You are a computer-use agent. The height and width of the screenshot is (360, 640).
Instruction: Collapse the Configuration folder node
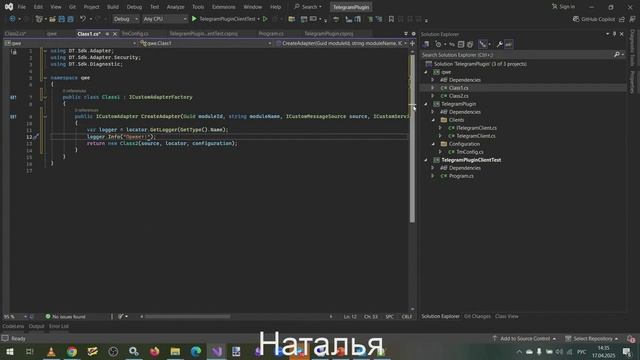(433, 144)
